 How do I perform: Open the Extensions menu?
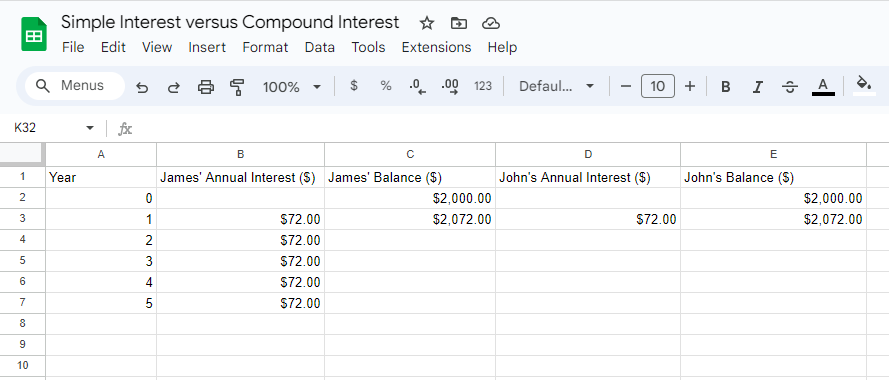click(437, 47)
